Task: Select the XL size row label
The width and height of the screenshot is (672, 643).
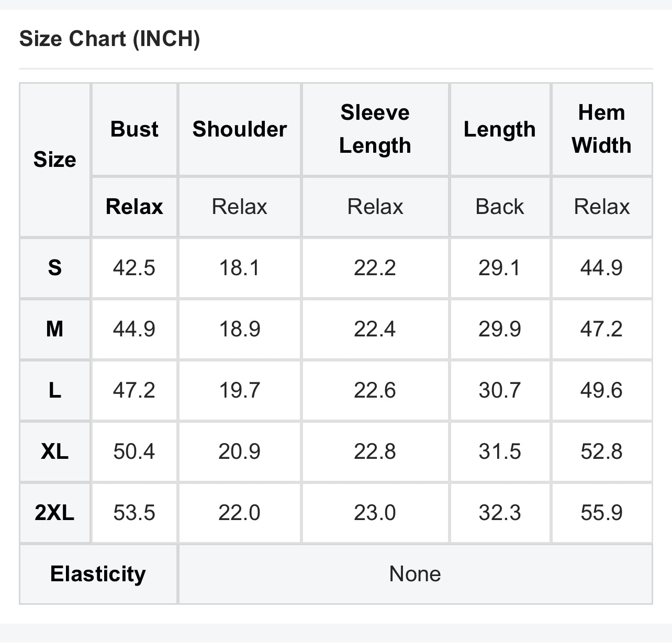Action: [55, 452]
